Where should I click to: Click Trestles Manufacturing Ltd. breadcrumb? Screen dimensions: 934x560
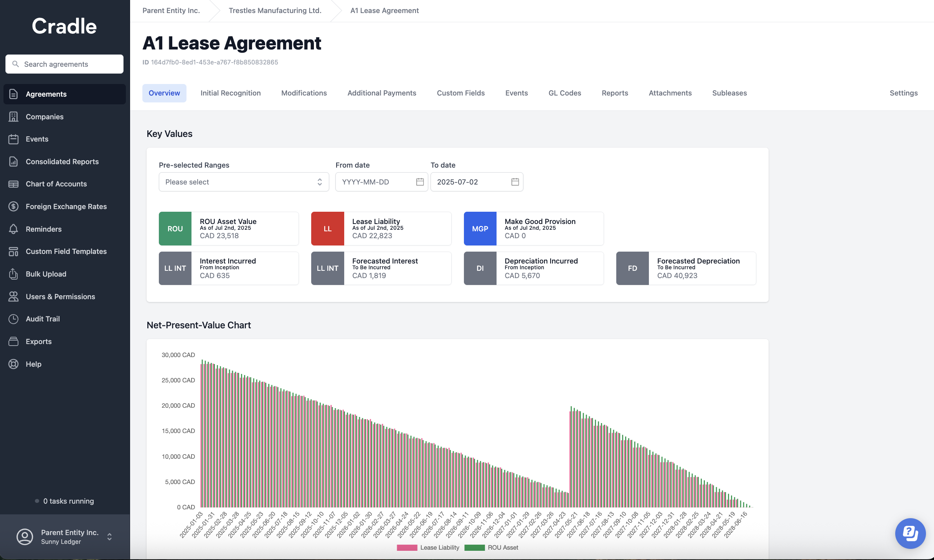275,10
